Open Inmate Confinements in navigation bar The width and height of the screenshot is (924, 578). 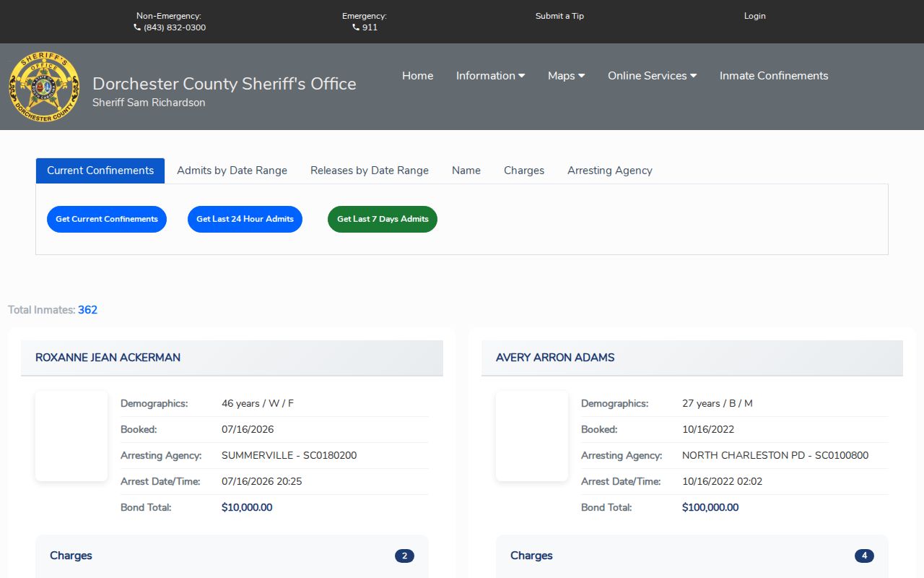pos(774,76)
